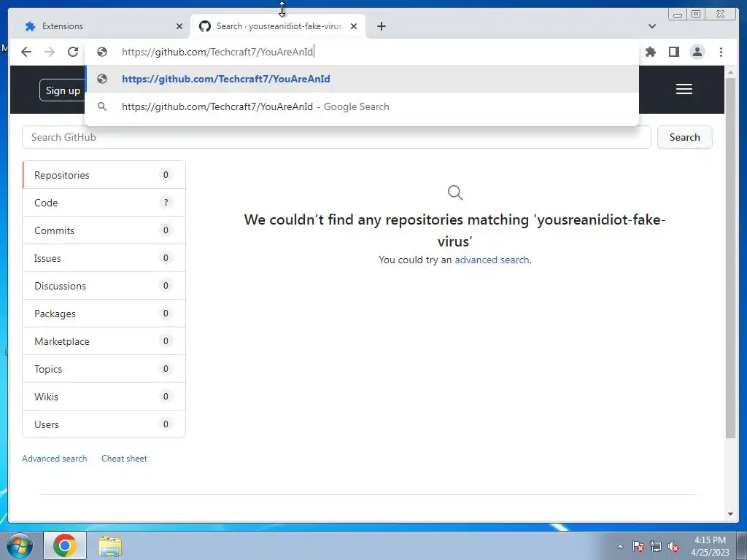This screenshot has width=747, height=560.
Task: Click the browser forward arrow
Action: pyautogui.click(x=50, y=52)
